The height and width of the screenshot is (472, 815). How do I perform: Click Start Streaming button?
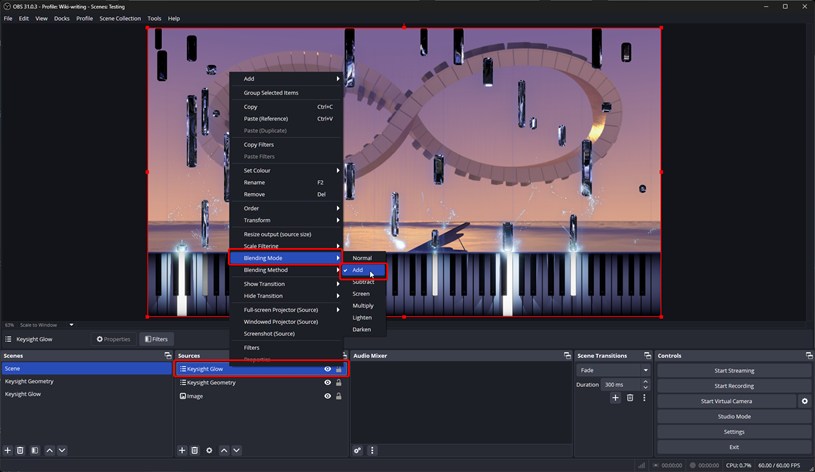[x=734, y=371]
